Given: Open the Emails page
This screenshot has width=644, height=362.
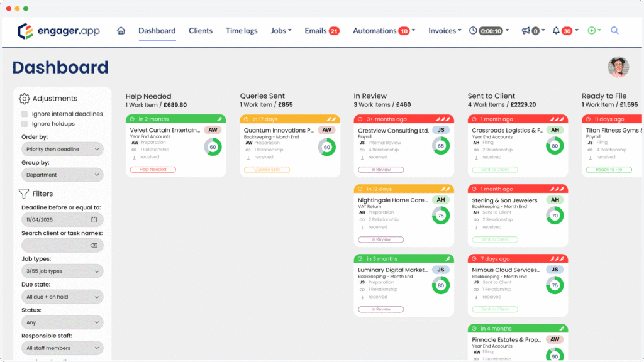Looking at the screenshot, I should [x=316, y=31].
